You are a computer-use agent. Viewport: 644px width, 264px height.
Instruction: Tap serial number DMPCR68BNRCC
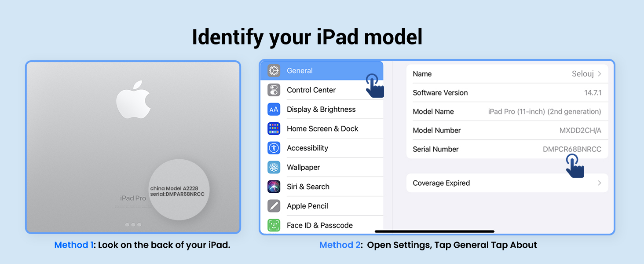coord(572,150)
